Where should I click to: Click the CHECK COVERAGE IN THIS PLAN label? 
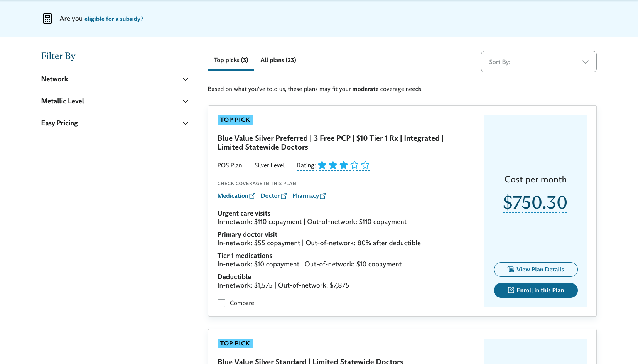coord(257,184)
